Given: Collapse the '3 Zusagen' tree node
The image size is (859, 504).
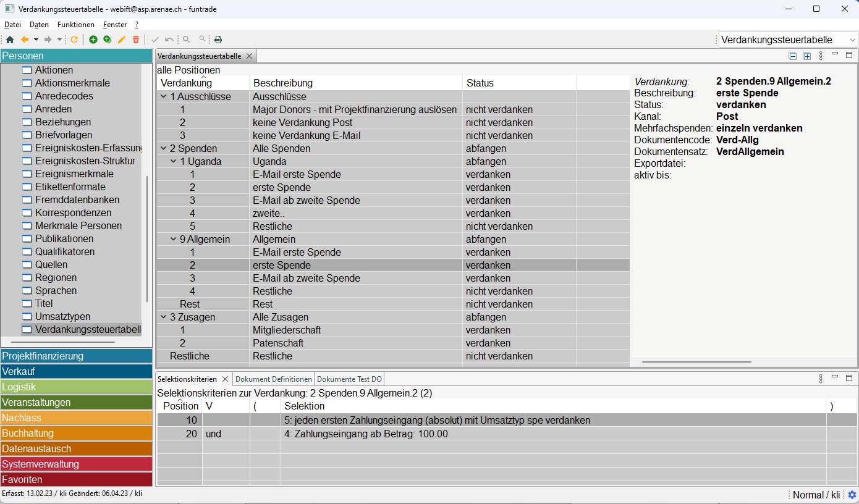Looking at the screenshot, I should coord(163,317).
